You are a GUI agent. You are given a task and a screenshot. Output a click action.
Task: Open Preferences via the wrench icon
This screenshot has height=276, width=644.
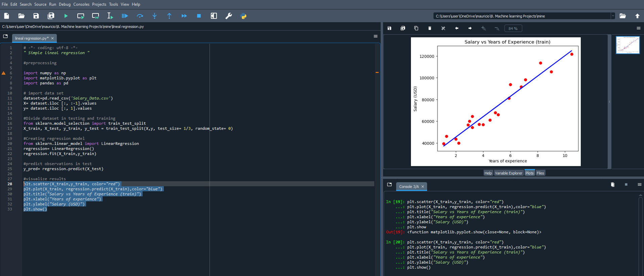[229, 16]
